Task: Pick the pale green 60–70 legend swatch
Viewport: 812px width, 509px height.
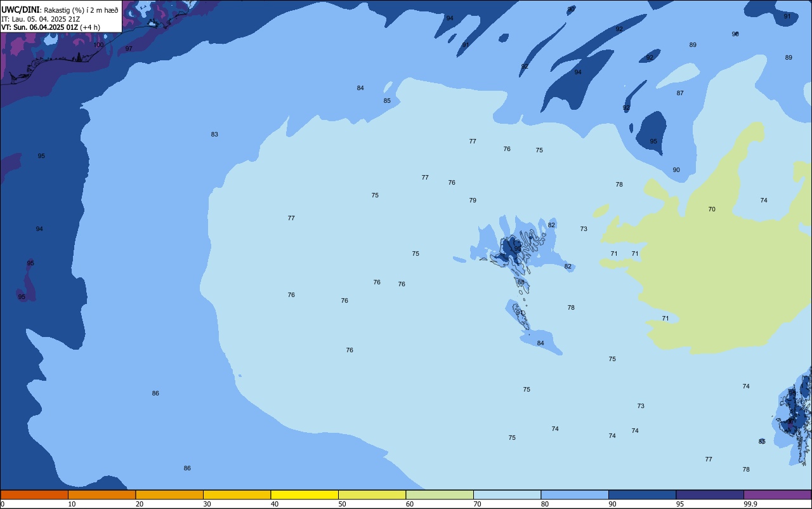Action: [440, 494]
